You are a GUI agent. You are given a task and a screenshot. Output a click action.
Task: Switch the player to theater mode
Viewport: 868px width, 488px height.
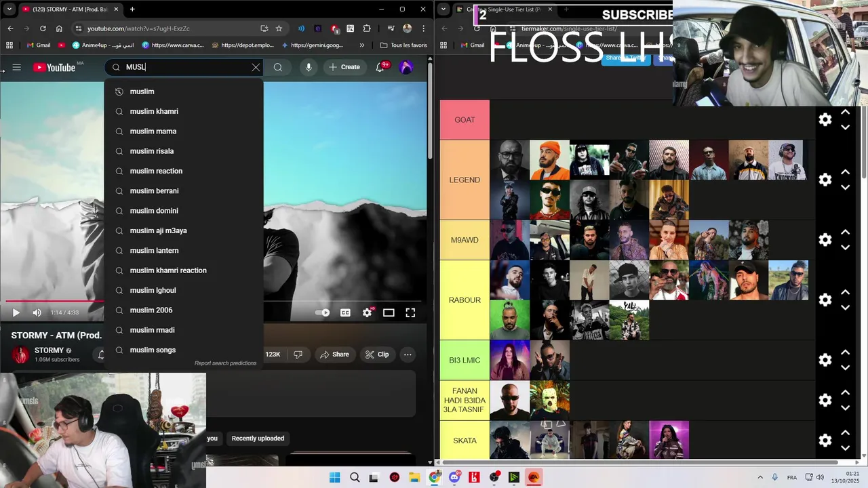(x=389, y=312)
